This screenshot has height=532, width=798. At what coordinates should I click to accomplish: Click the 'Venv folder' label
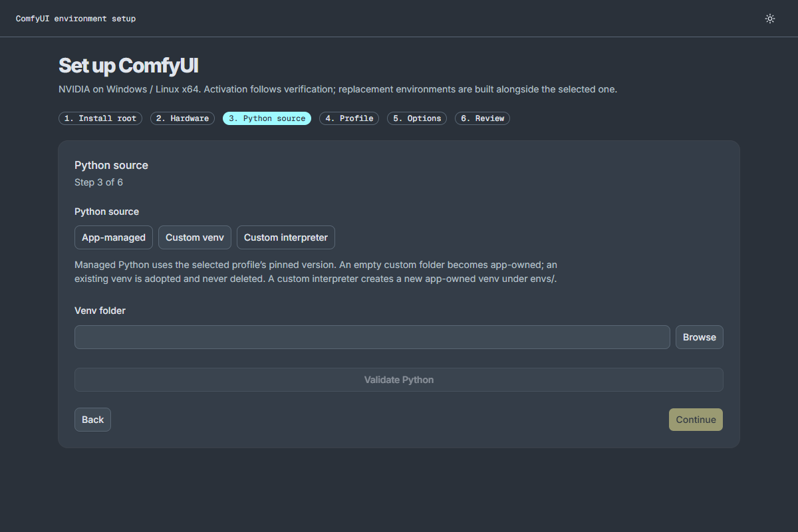pos(100,311)
